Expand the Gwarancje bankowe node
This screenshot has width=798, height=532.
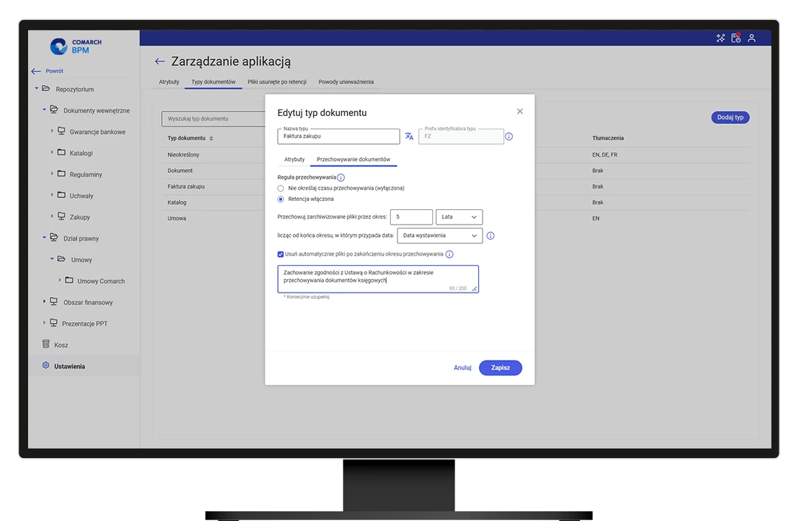pos(52,131)
